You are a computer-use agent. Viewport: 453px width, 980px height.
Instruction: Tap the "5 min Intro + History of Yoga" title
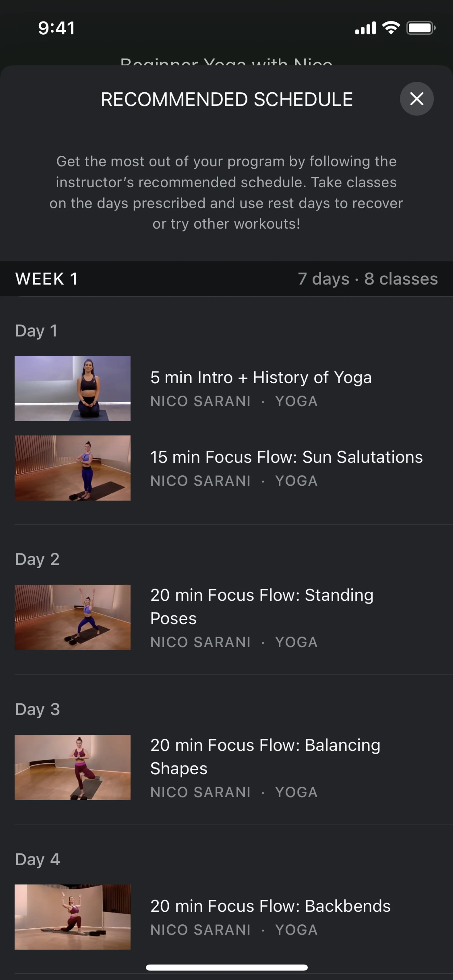261,377
